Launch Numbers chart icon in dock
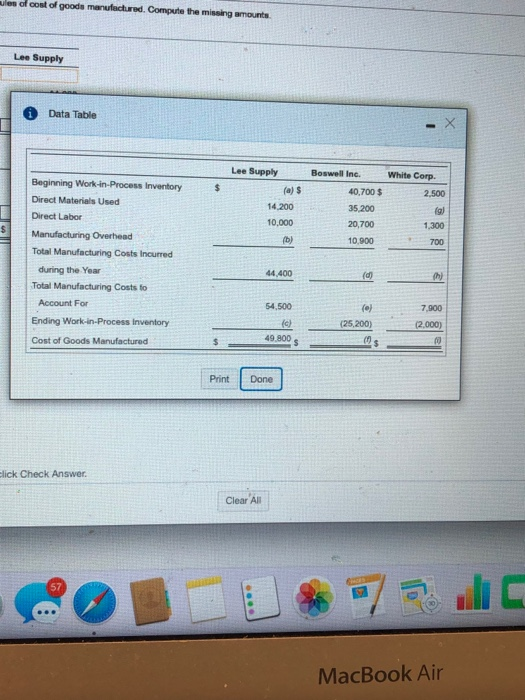 pos(473,593)
